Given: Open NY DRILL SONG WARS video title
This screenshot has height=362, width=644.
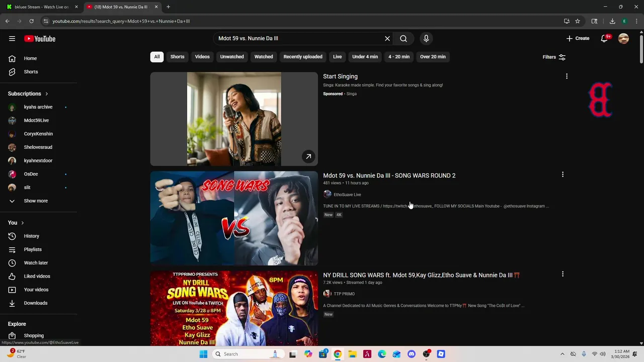Looking at the screenshot, I should [421, 275].
